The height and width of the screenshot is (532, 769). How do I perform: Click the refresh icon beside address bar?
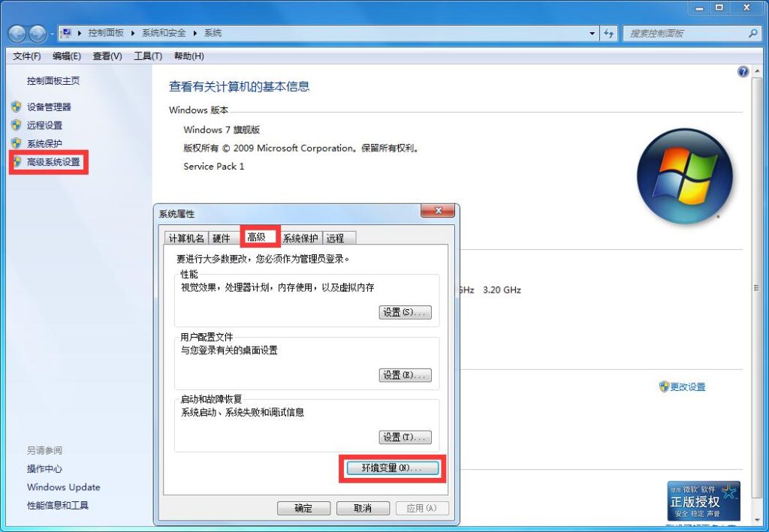(x=608, y=34)
